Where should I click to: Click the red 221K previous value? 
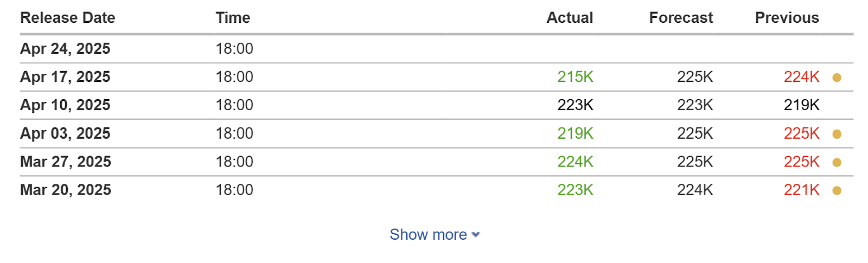[801, 190]
